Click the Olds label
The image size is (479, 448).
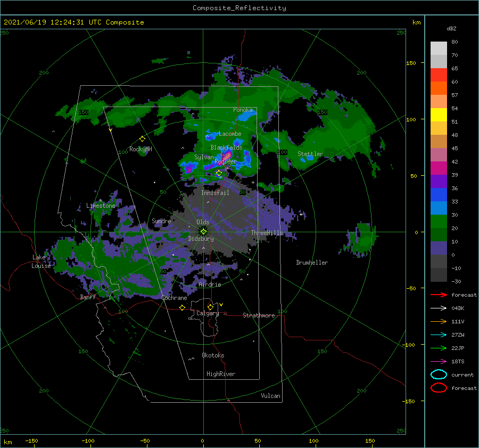(203, 222)
